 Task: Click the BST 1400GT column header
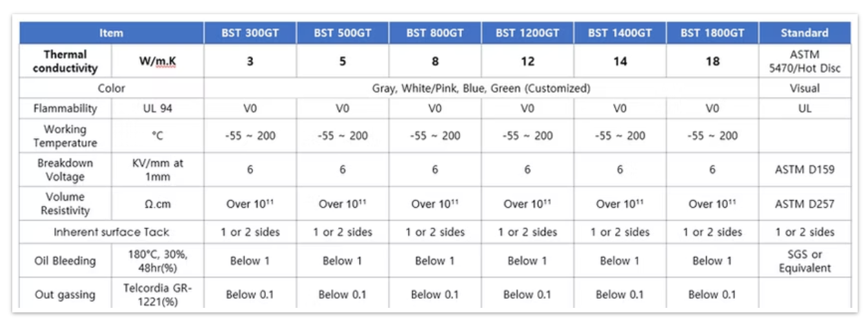(x=620, y=33)
